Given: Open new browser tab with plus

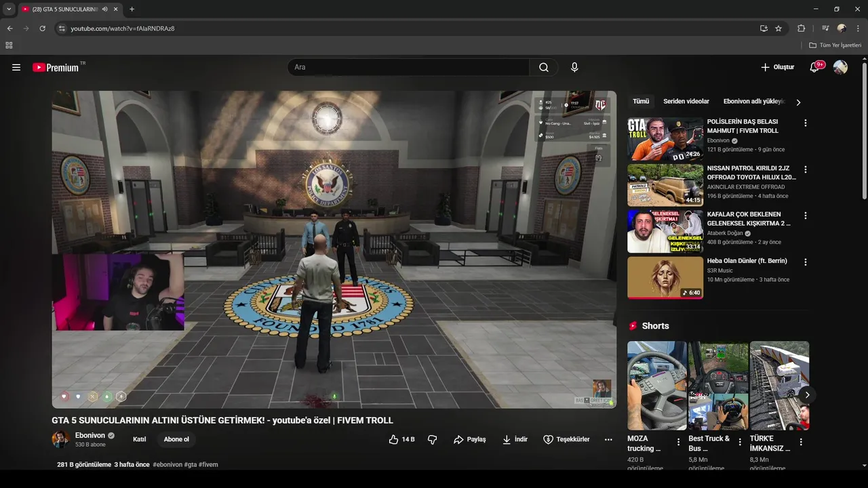Looking at the screenshot, I should 132,9.
